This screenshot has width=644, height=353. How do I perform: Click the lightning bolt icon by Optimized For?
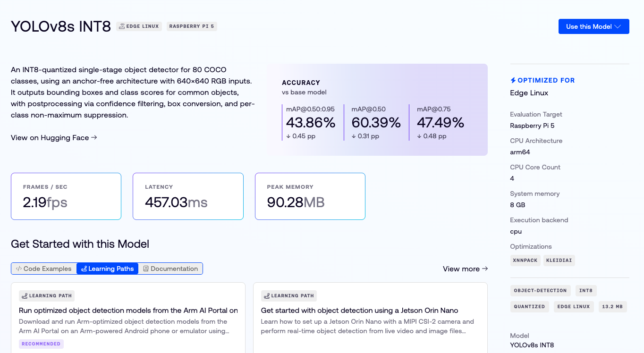[513, 80]
